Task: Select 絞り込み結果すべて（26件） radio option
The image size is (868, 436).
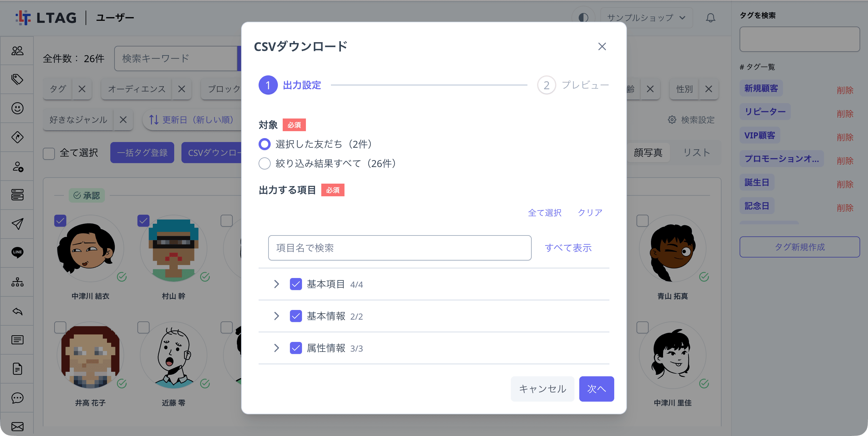Action: pos(265,163)
